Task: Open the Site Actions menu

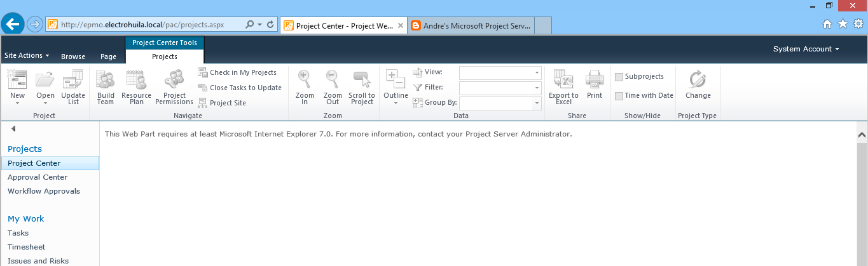Action: point(27,56)
